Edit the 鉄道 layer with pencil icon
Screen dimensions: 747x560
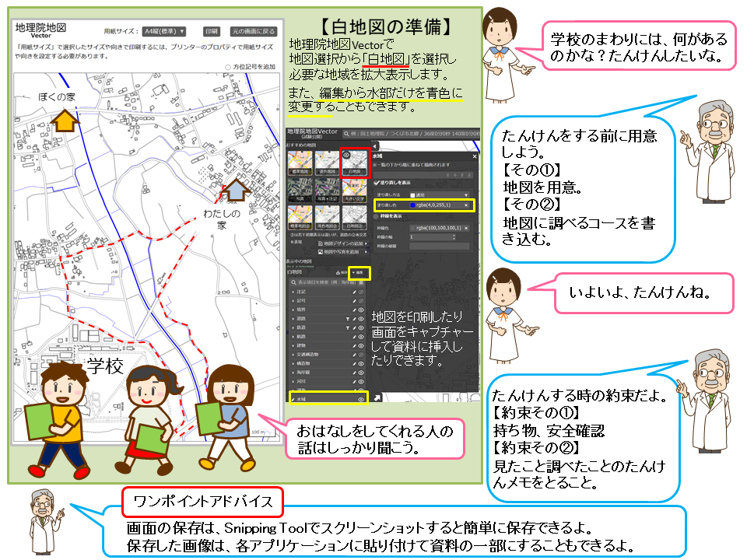click(x=355, y=328)
